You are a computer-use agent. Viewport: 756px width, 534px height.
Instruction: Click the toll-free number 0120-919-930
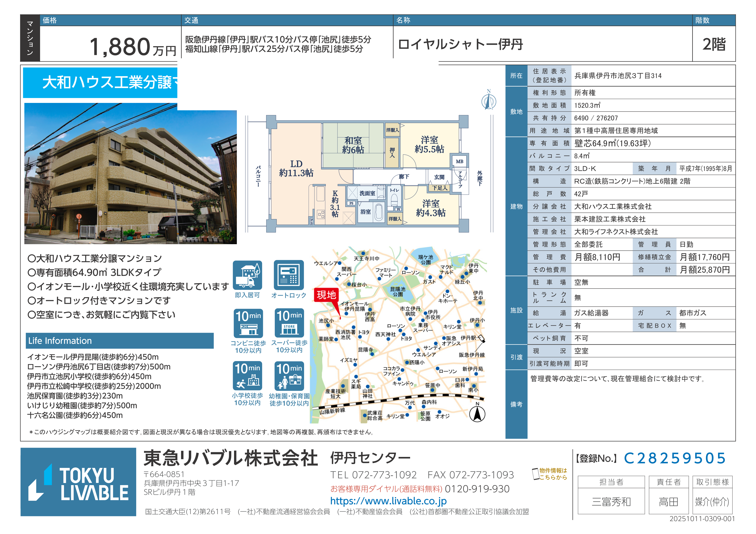(477, 489)
